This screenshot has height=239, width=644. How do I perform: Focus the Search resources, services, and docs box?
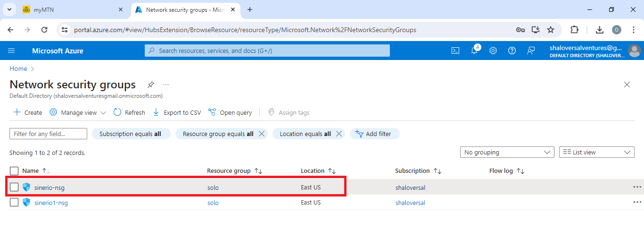point(267,51)
